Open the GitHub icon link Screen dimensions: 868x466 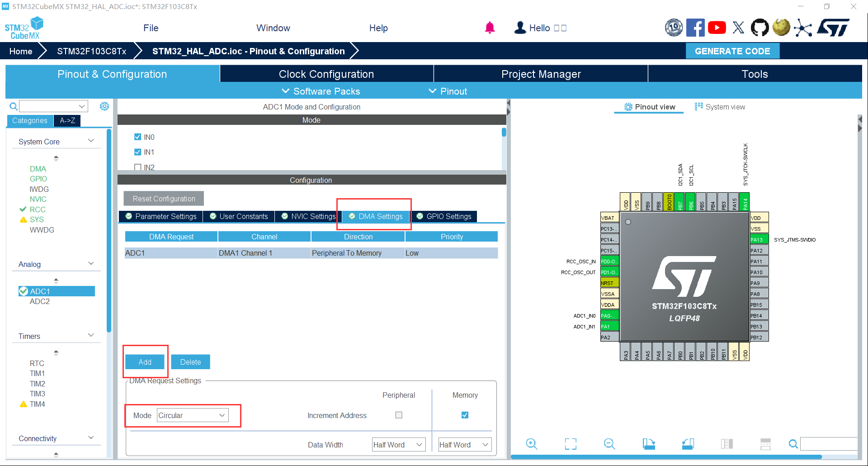(759, 28)
